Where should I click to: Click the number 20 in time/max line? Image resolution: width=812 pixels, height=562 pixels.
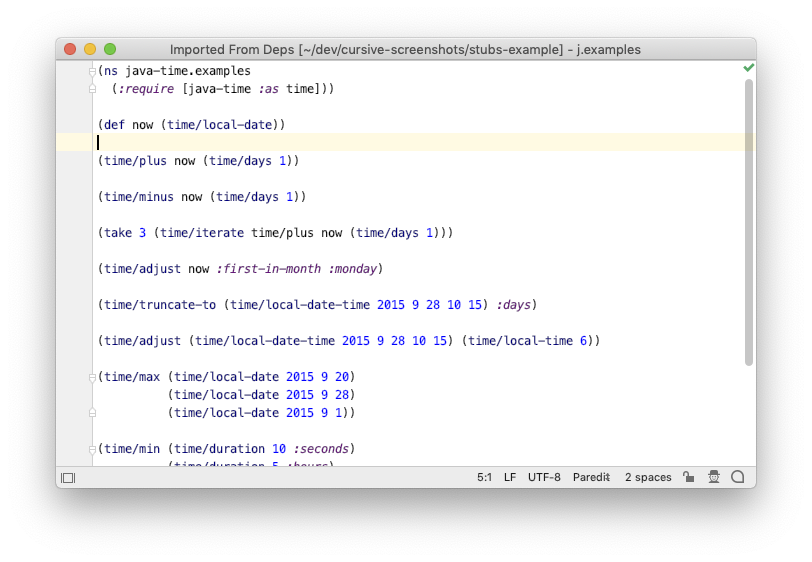tap(342, 377)
